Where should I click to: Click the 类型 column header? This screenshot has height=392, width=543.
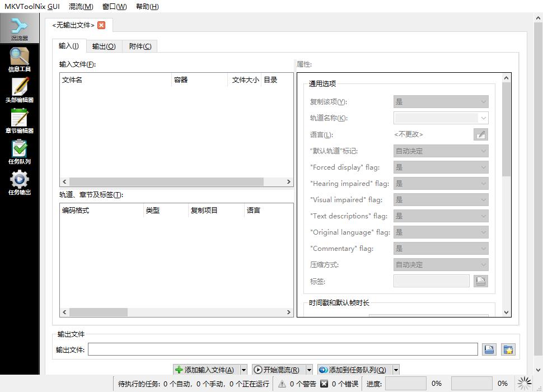pyautogui.click(x=166, y=211)
